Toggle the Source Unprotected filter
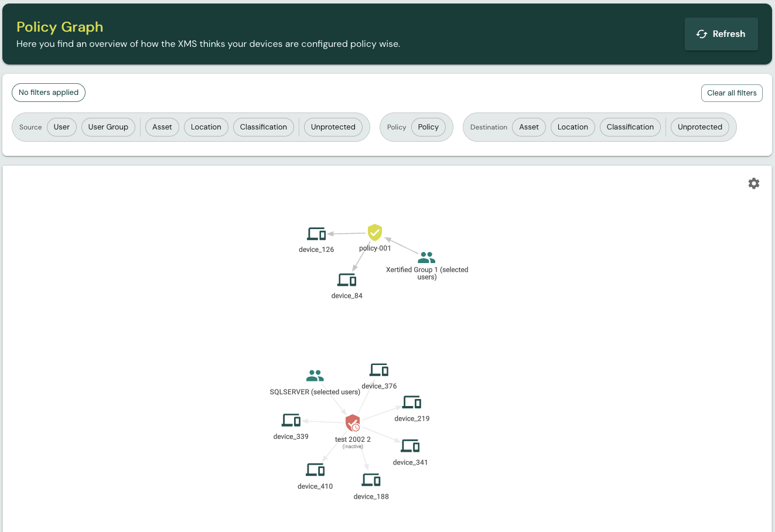Image resolution: width=775 pixels, height=532 pixels. click(x=333, y=127)
